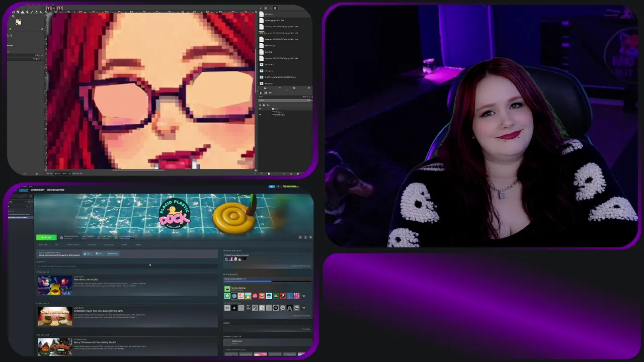
Task: Click the GIMP layer opacity slider
Action: (284, 100)
